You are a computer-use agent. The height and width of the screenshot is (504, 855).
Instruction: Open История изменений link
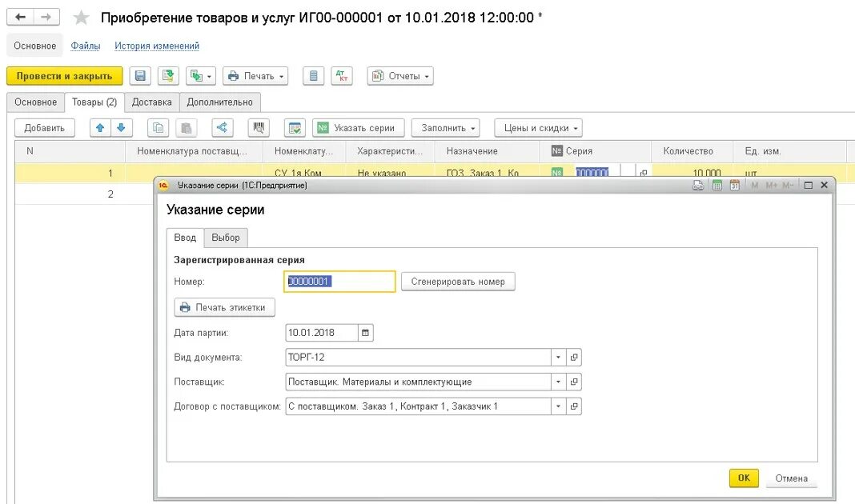(x=156, y=46)
